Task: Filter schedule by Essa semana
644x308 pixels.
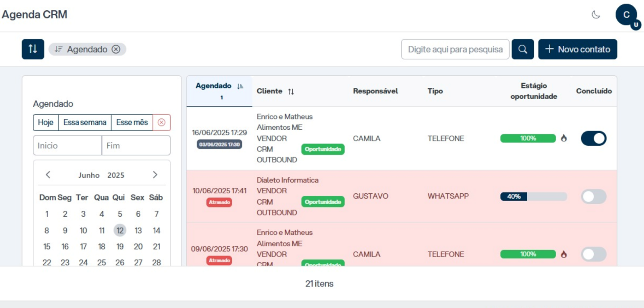Action: pos(85,122)
